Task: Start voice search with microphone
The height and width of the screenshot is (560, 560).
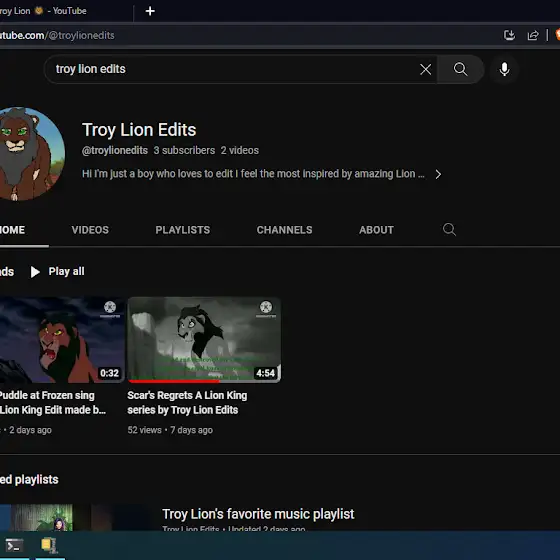Action: 504,69
